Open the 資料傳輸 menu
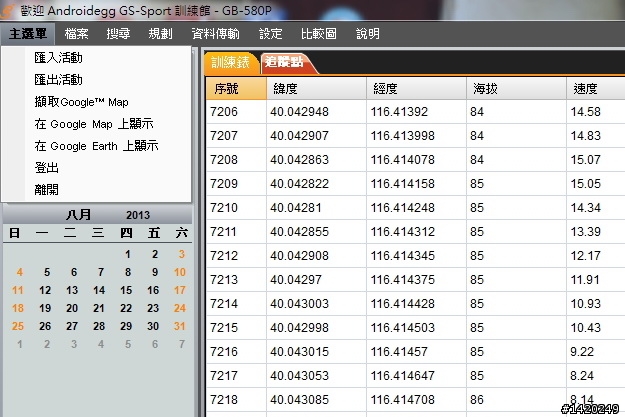 215,33
